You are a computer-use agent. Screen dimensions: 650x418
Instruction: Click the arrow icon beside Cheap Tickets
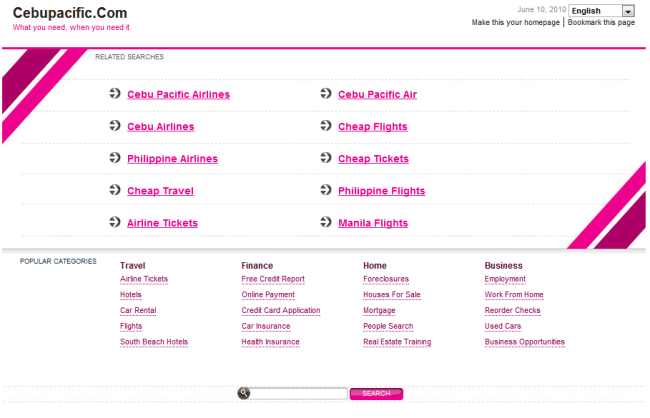coord(326,158)
